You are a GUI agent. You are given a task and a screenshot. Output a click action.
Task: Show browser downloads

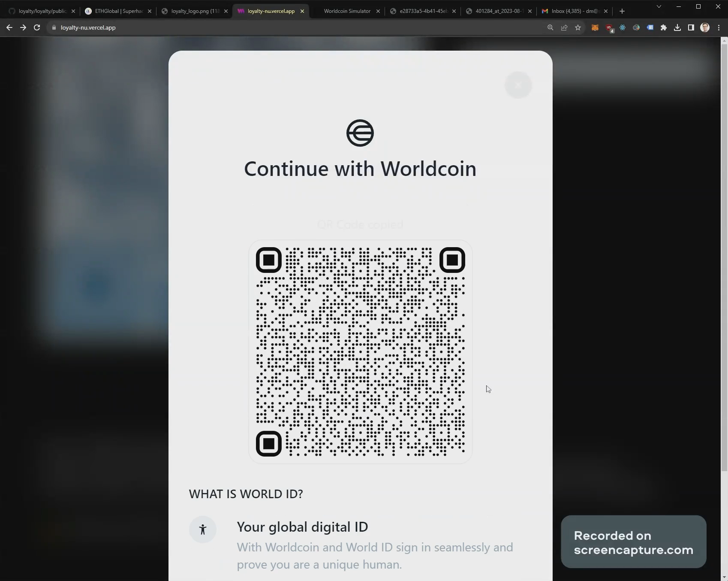(x=677, y=27)
